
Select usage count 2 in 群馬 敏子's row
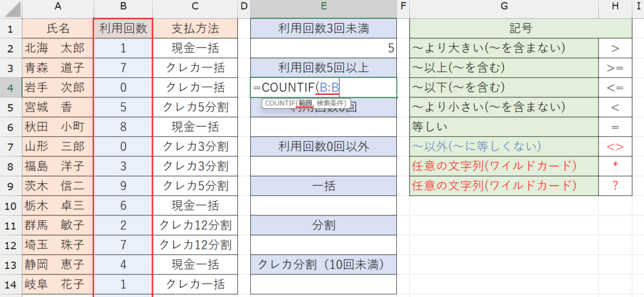tap(123, 225)
